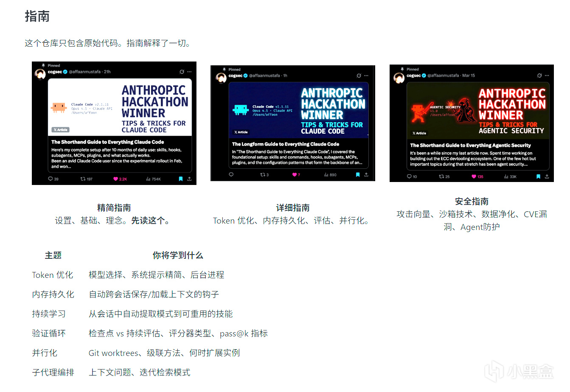
Task: Click the cogsec avatar on the Mar 15 tweet
Action: (399, 78)
